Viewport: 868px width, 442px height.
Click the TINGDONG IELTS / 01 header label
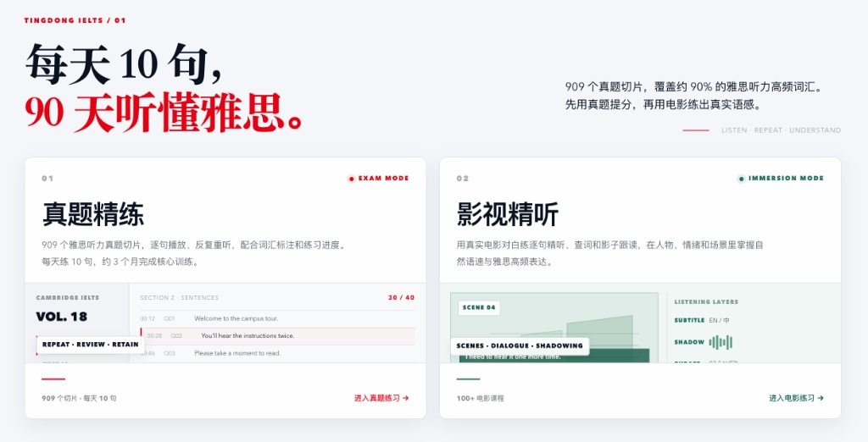coord(75,20)
